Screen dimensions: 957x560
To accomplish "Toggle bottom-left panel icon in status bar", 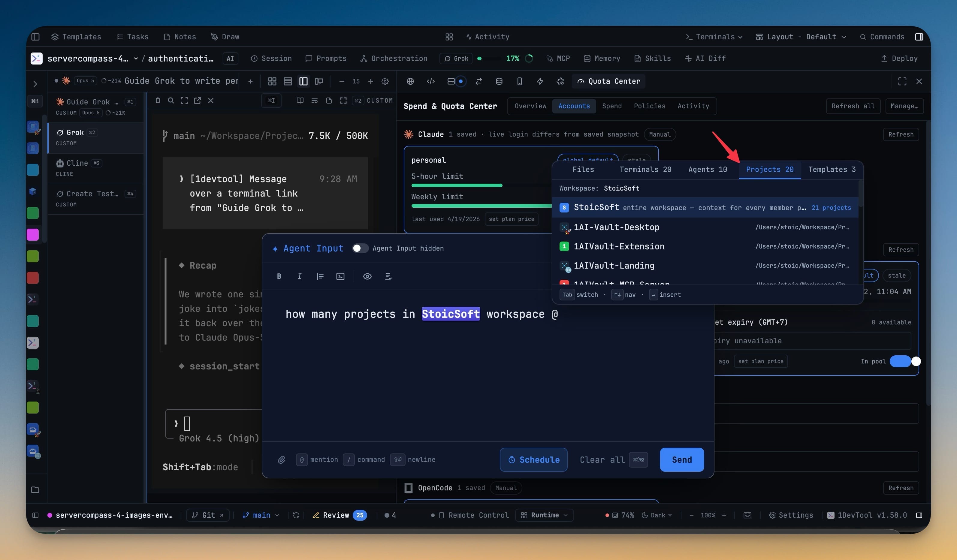I will [35, 515].
